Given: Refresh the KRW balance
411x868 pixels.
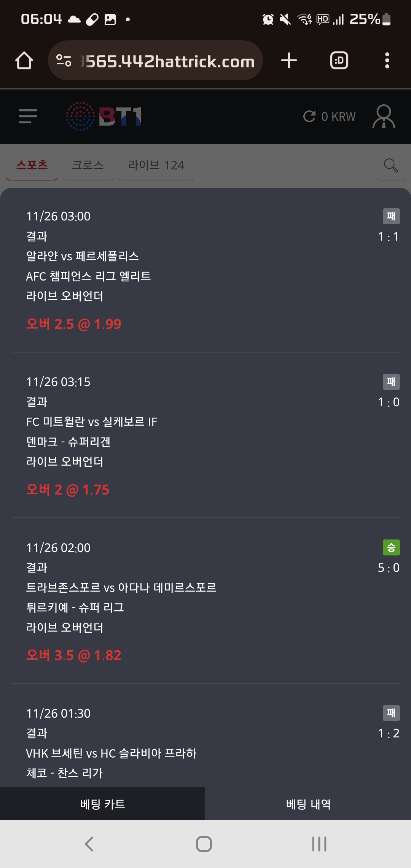Looking at the screenshot, I should [309, 116].
